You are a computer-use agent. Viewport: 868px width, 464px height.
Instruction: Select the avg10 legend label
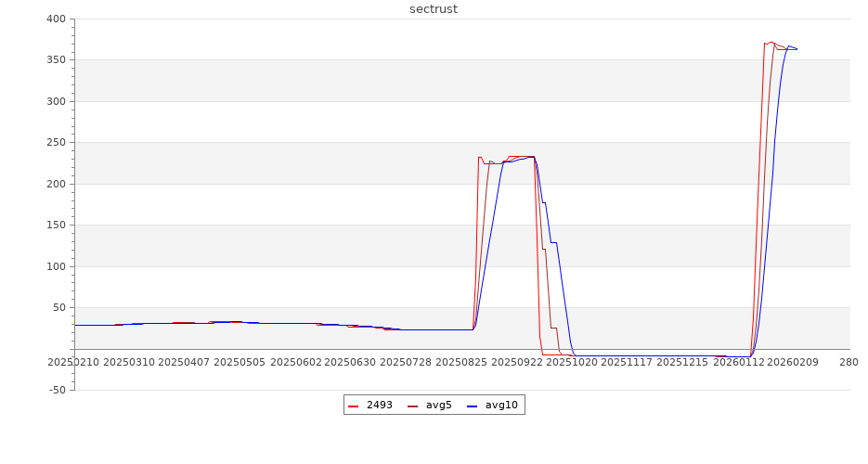point(501,405)
